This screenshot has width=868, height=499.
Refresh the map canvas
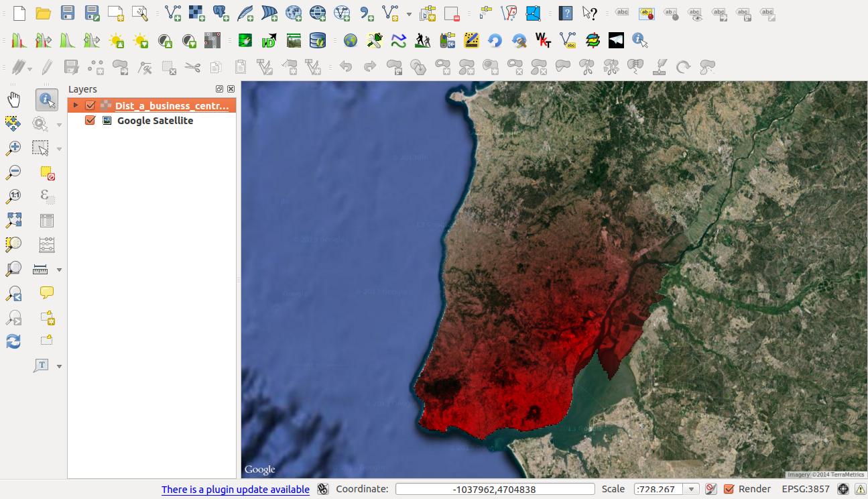[x=13, y=341]
